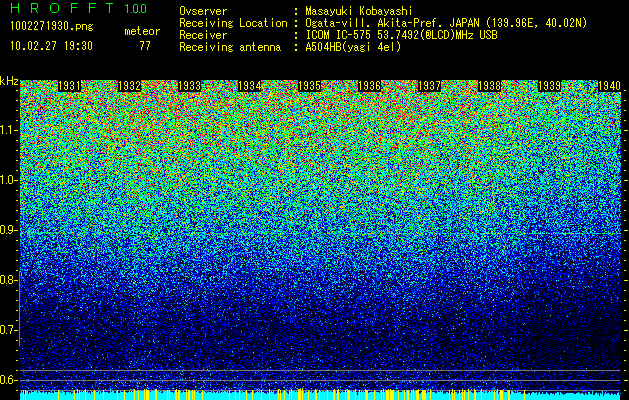The width and height of the screenshot is (629, 400).
Task: Click the 0.8 frequency axis label
Action: click(8, 280)
